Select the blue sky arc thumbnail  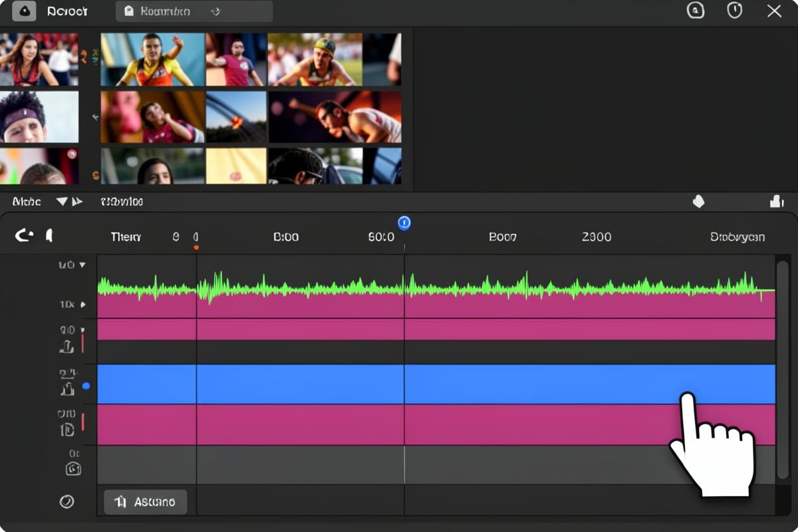pyautogui.click(x=235, y=117)
